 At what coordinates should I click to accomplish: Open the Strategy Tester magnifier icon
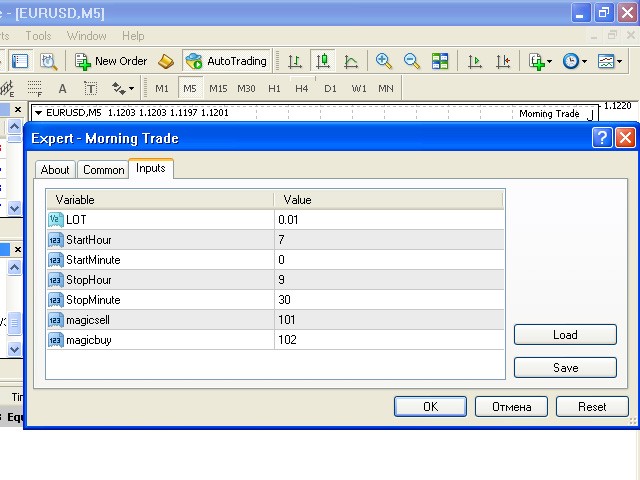pos(49,62)
